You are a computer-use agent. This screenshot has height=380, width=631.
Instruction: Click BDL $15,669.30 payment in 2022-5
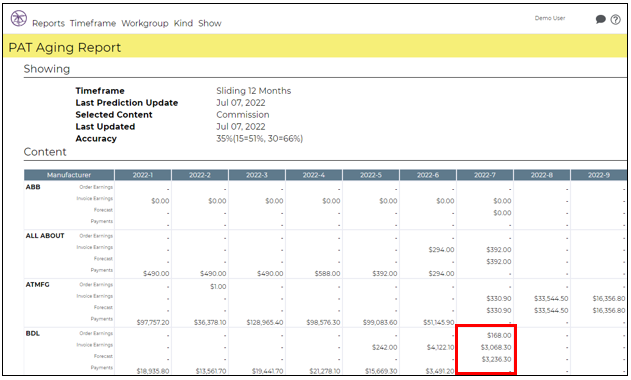point(381,371)
